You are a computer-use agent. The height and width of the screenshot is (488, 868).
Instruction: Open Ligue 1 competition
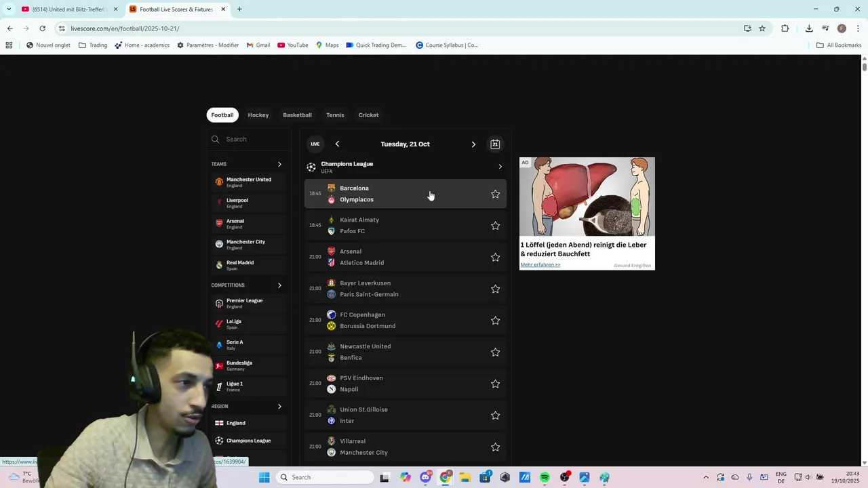pyautogui.click(x=248, y=386)
